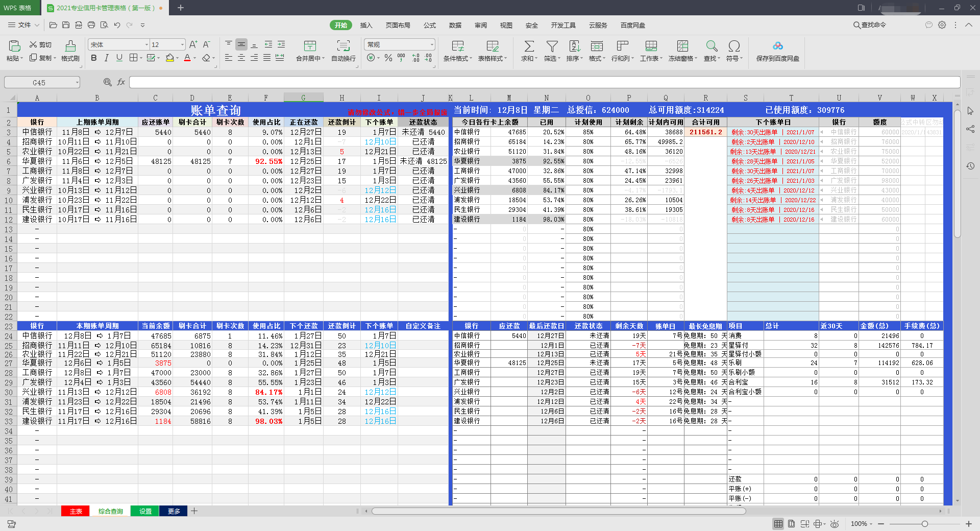Toggle vertical middle alignment button
The image size is (980, 531).
(x=241, y=44)
